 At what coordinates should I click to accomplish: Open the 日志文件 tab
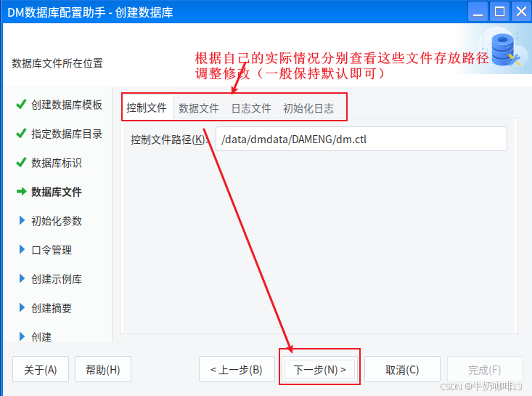pyautogui.click(x=251, y=108)
